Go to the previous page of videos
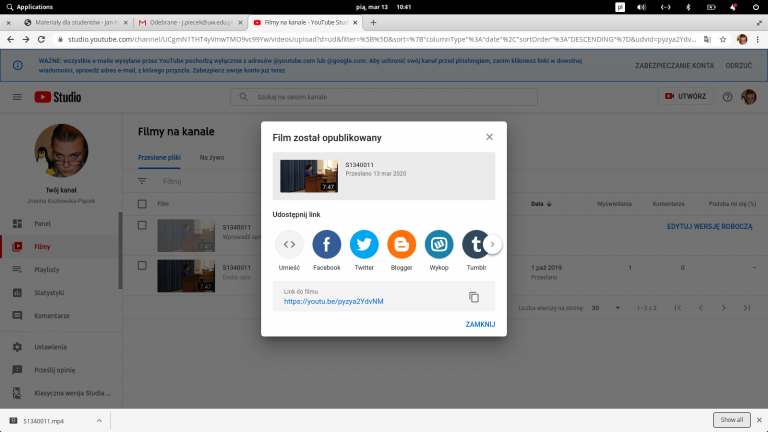The image size is (768, 432). 701,308
